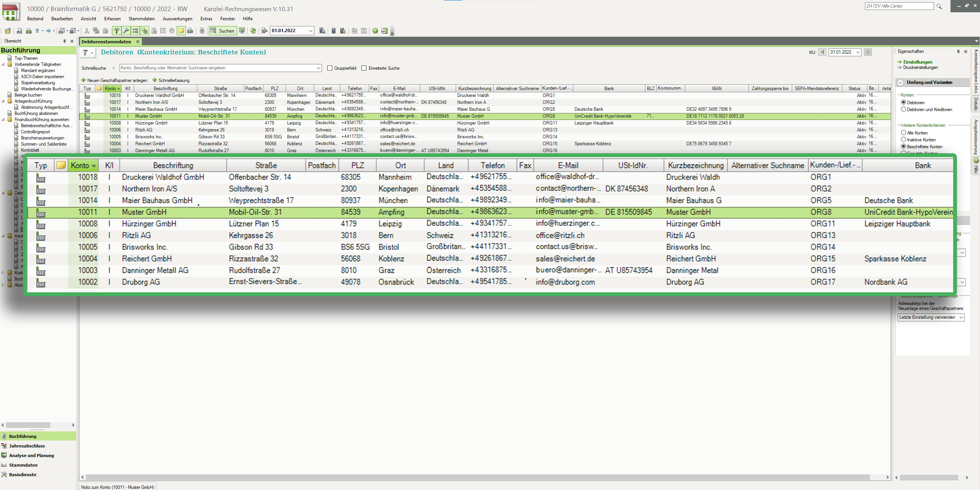This screenshot has width=980, height=490.
Task: Open the LEX icon in the toolbar
Action: point(384,31)
